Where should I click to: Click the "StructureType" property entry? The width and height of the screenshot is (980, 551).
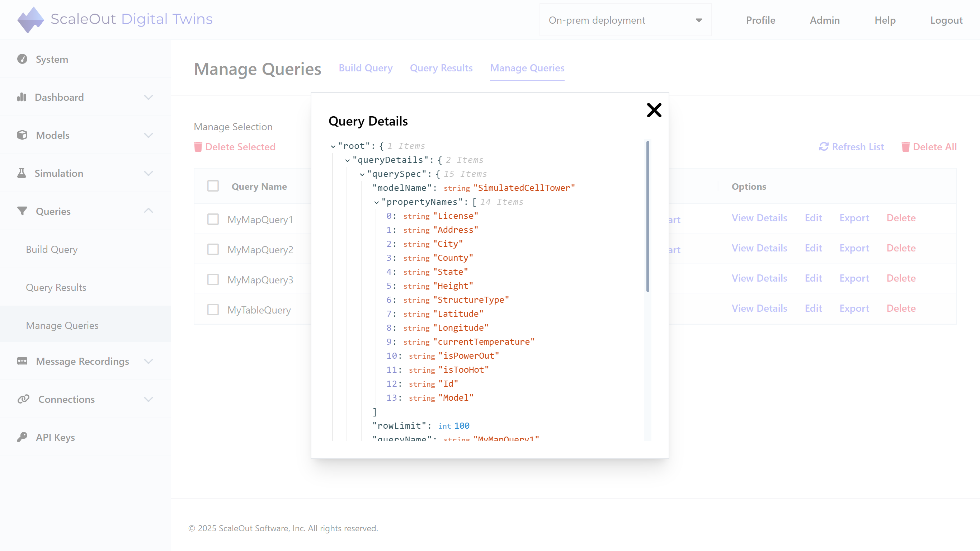[471, 300]
